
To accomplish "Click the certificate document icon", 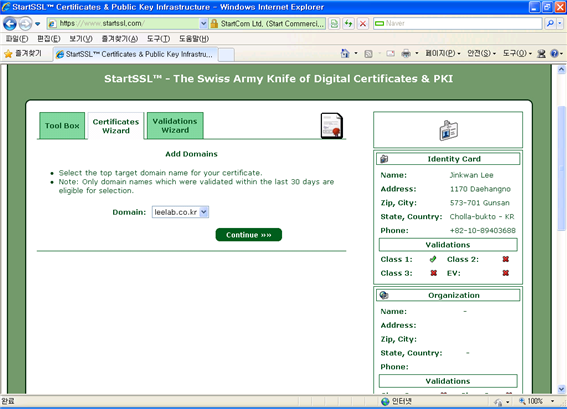I will click(x=332, y=125).
